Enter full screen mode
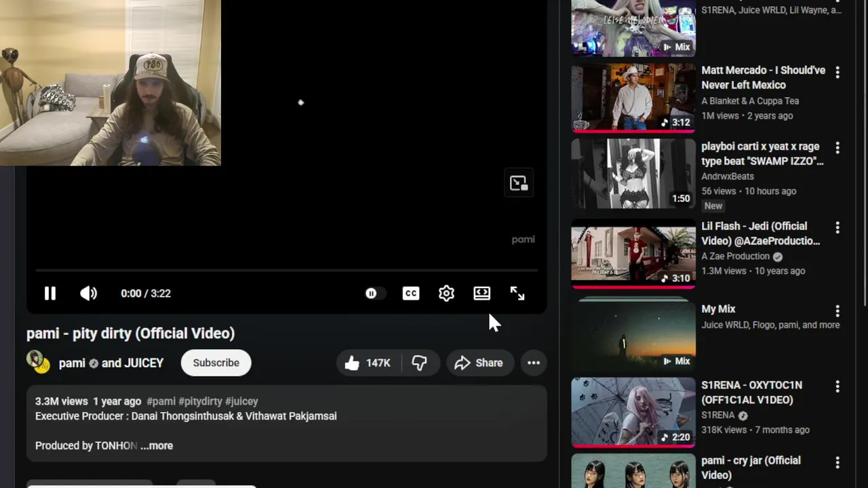Viewport: 868px width, 488px height. [x=517, y=293]
